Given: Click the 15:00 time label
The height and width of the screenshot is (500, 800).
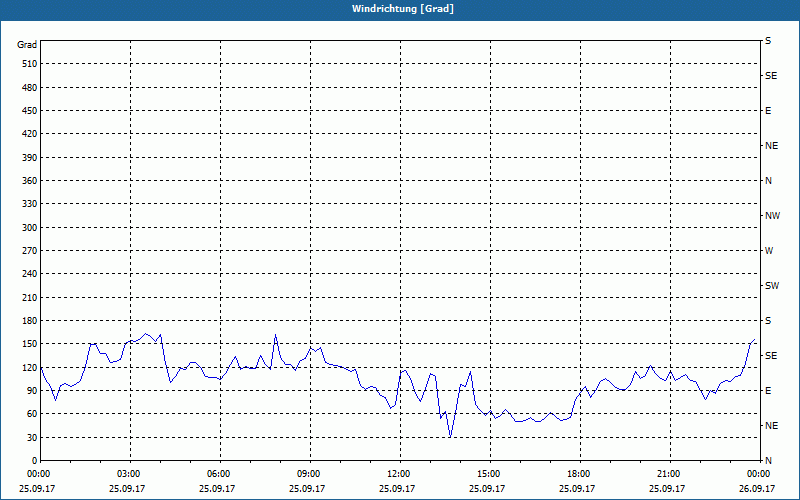Looking at the screenshot, I should (490, 474).
